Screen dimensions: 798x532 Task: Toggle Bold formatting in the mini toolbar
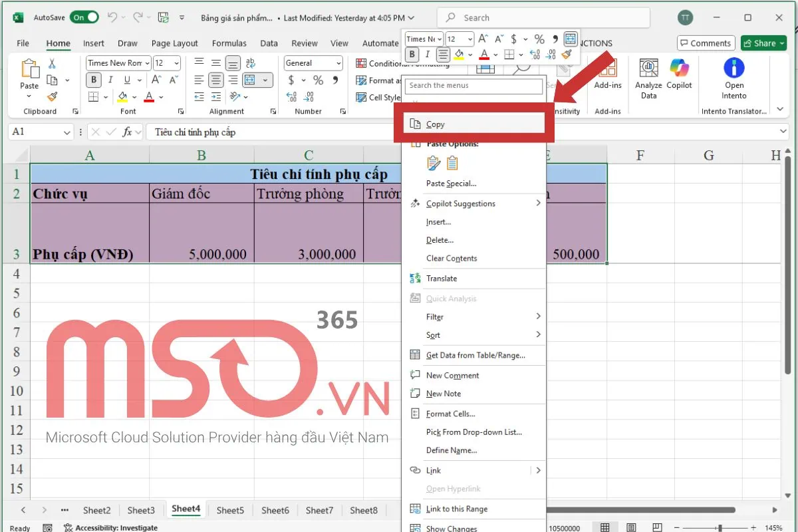pyautogui.click(x=412, y=54)
